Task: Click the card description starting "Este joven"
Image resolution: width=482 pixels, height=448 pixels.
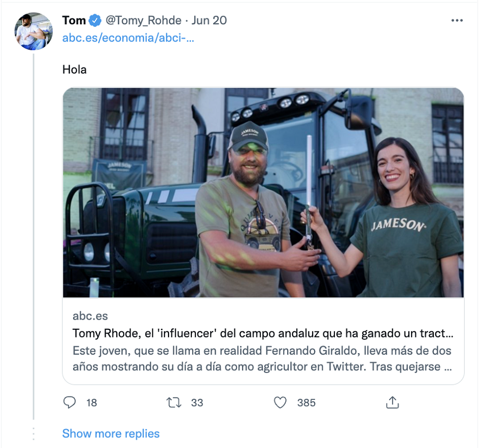Action: [262, 358]
